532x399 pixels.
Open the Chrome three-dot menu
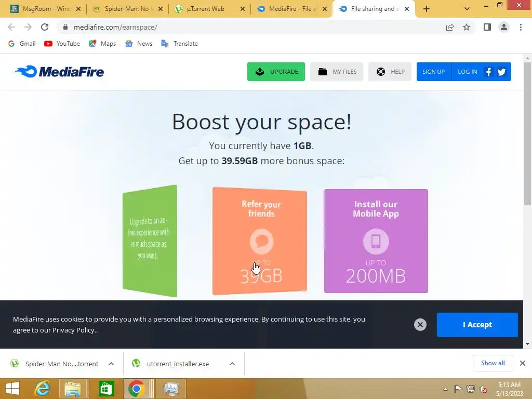[x=521, y=27]
